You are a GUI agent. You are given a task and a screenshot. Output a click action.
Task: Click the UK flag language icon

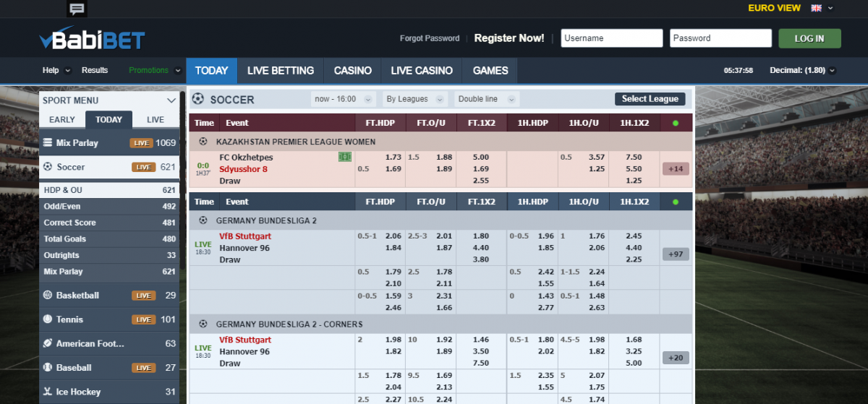pos(816,8)
